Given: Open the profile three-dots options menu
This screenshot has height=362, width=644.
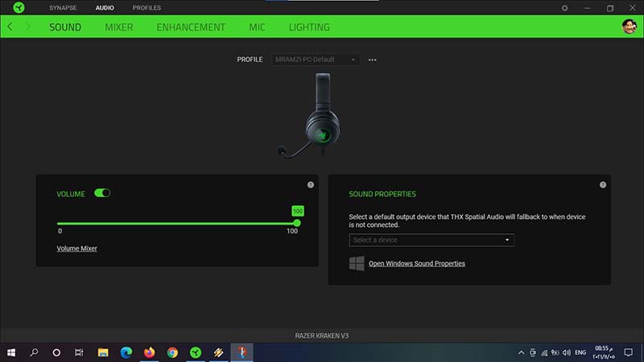Looking at the screenshot, I should pyautogui.click(x=373, y=60).
